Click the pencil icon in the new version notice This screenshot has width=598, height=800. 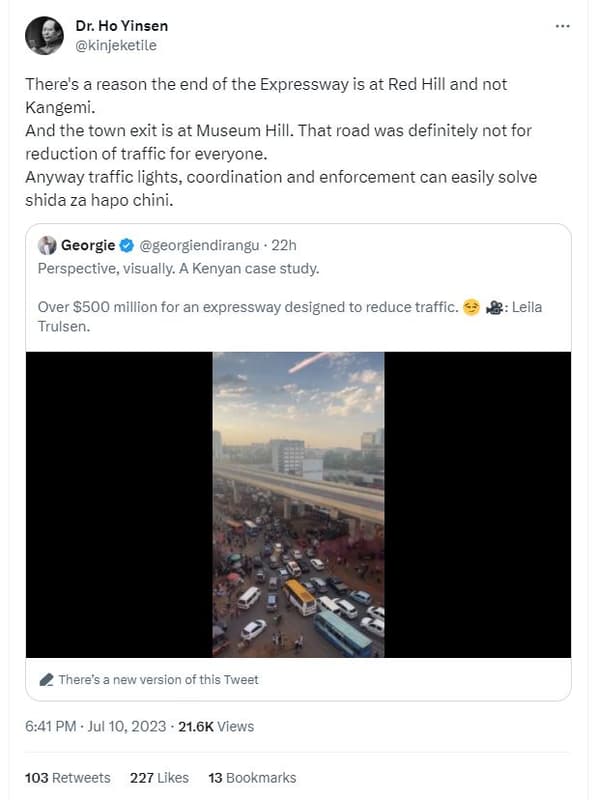pyautogui.click(x=44, y=679)
